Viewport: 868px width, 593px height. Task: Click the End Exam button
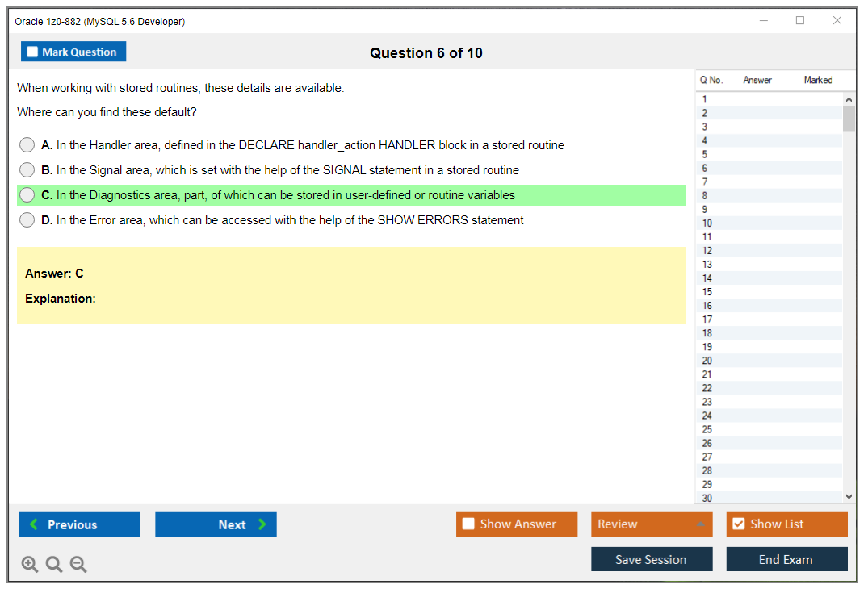tap(786, 558)
